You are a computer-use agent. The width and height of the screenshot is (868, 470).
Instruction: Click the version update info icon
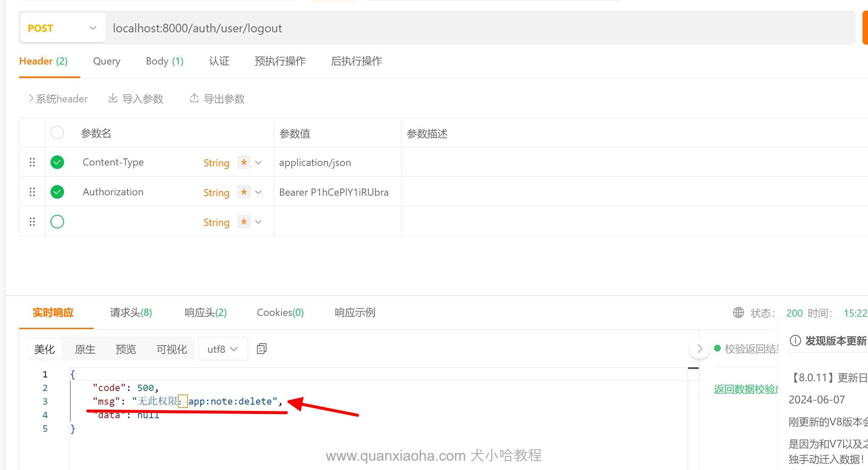coord(795,341)
